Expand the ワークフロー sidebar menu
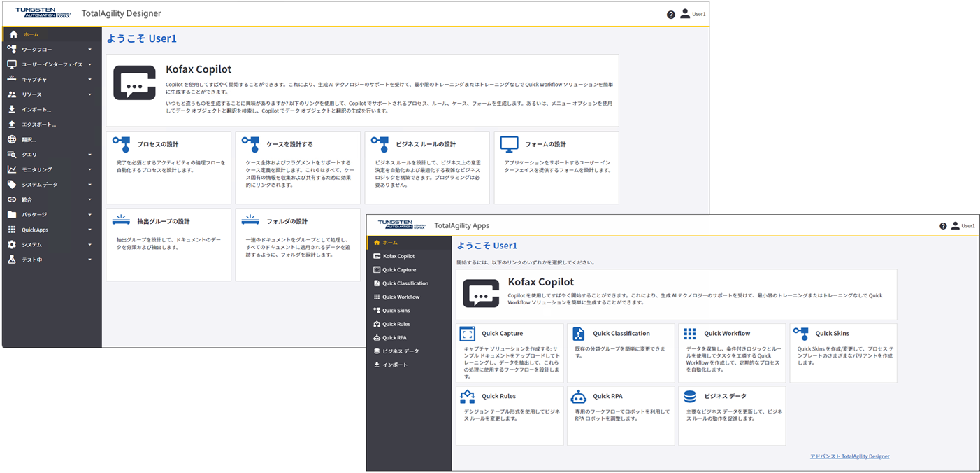 [89, 50]
